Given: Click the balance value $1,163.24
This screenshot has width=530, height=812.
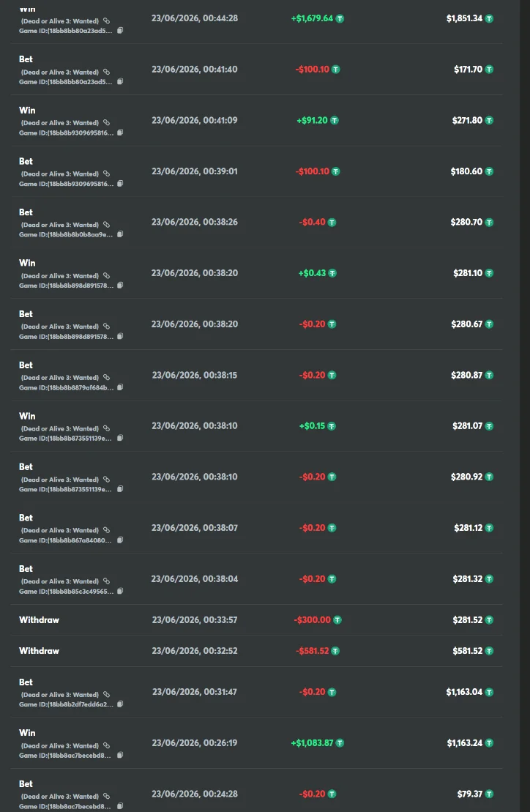Looking at the screenshot, I should (465, 742).
